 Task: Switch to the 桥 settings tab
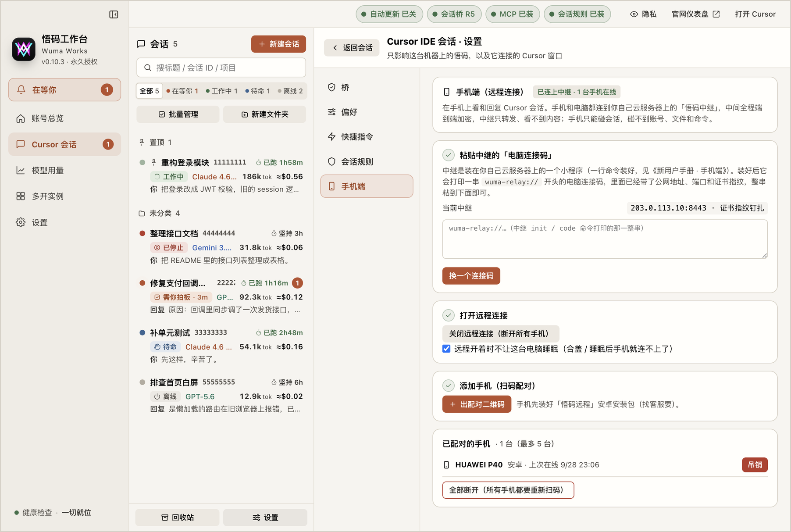367,87
